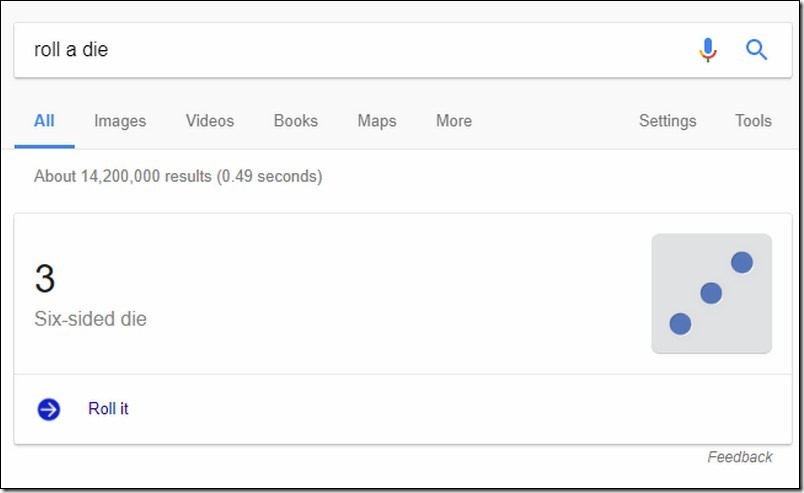
Task: Click the top-right dot on the die
Action: point(742,263)
